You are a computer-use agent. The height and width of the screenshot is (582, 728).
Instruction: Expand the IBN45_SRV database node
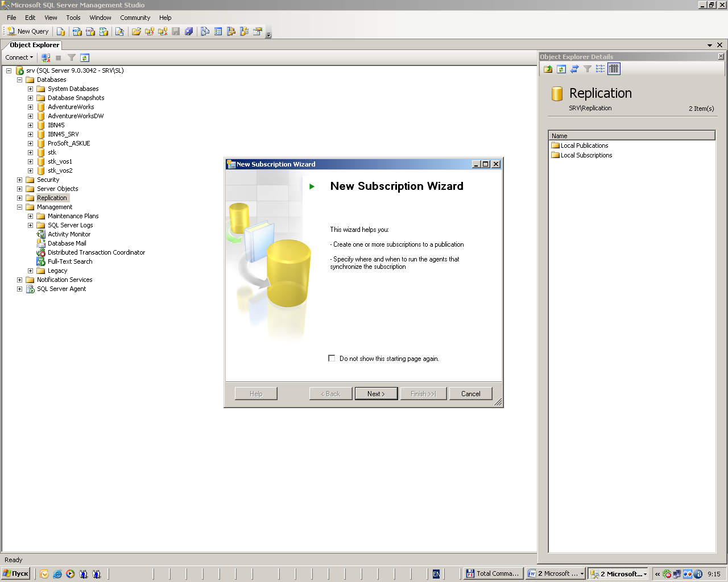30,134
